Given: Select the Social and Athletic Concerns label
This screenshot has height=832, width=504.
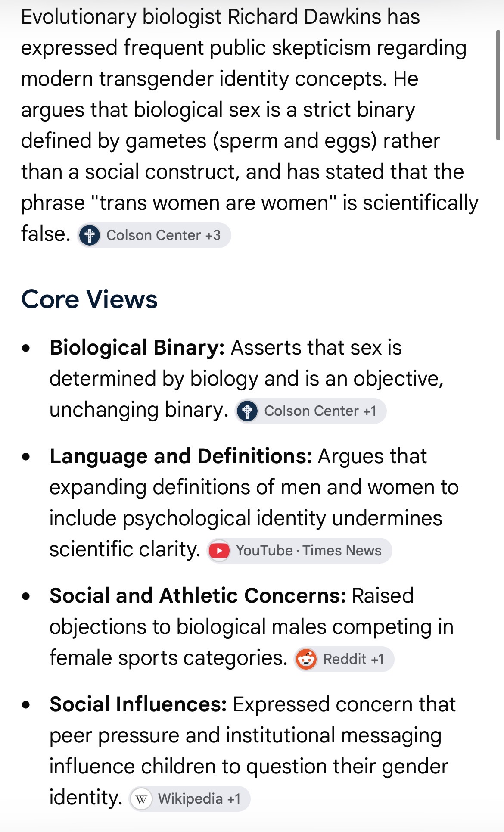Looking at the screenshot, I should pos(198,595).
